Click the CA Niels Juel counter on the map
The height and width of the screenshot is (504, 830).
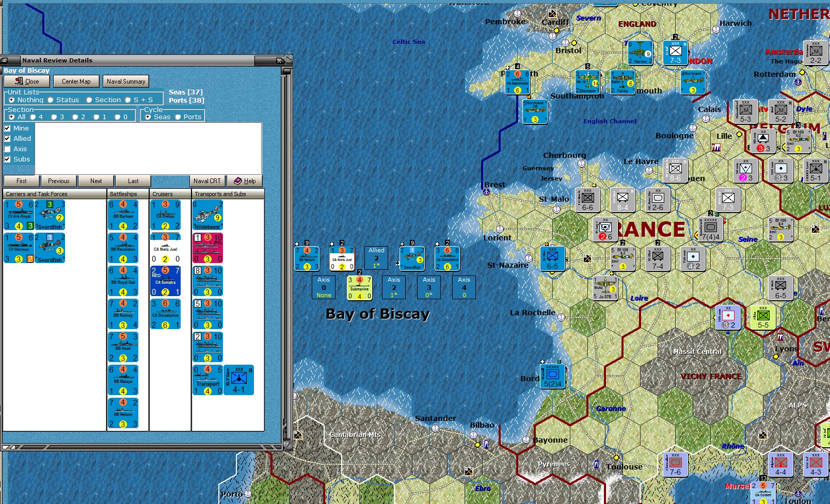point(342,258)
